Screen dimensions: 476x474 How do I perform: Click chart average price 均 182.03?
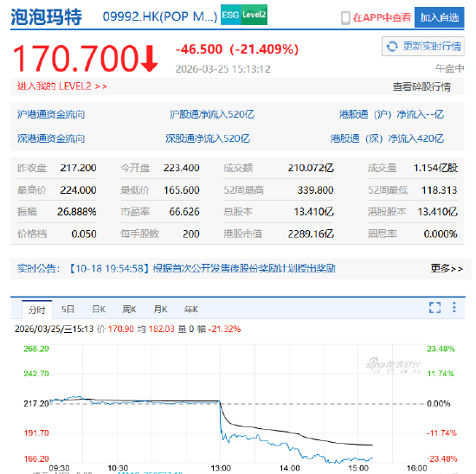point(156,330)
